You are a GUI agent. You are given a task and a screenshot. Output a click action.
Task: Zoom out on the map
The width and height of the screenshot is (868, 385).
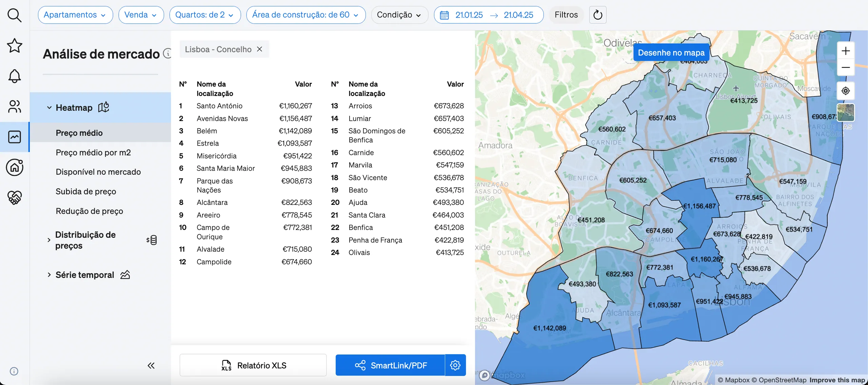[846, 67]
